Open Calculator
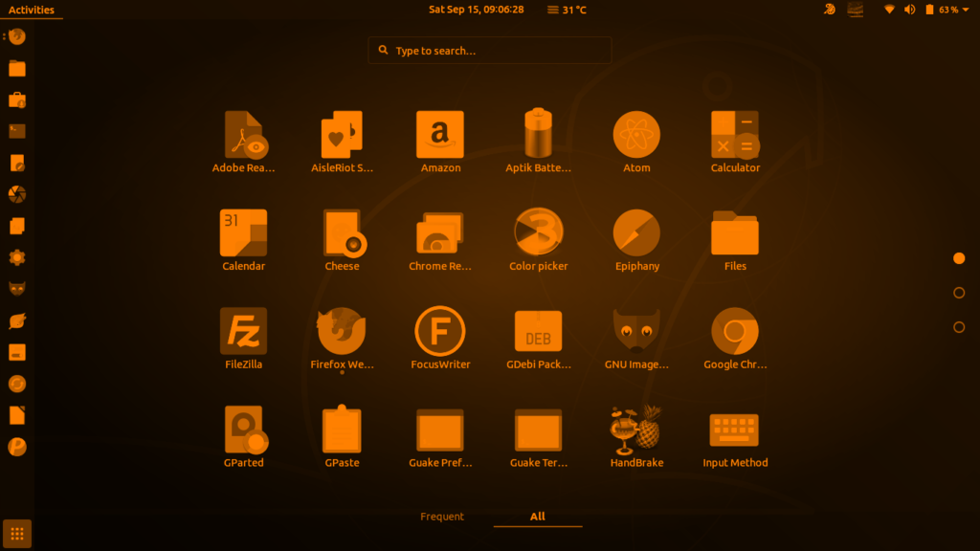The image size is (980, 551). click(x=735, y=142)
